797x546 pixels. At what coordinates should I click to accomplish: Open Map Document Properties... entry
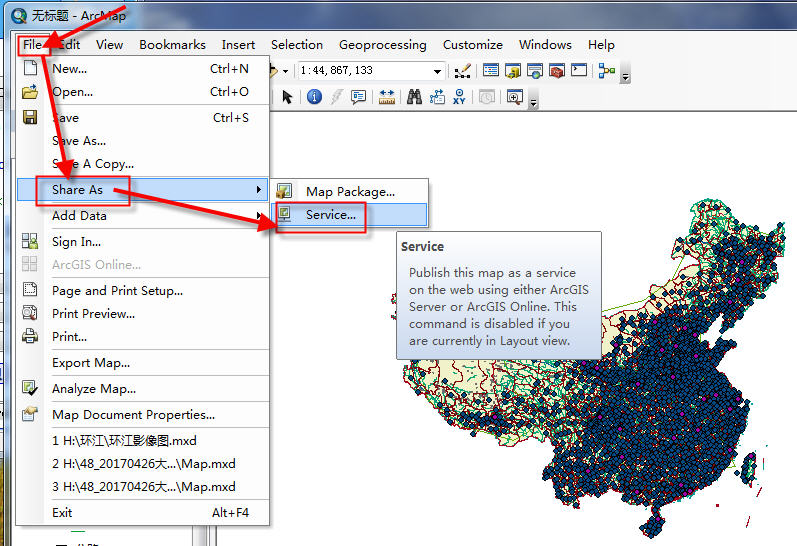[x=143, y=414]
